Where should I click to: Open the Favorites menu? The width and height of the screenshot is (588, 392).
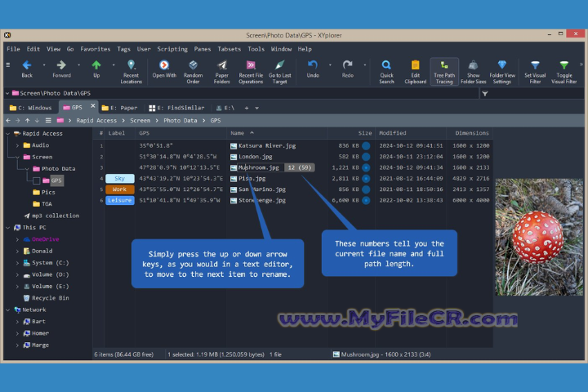pos(96,49)
